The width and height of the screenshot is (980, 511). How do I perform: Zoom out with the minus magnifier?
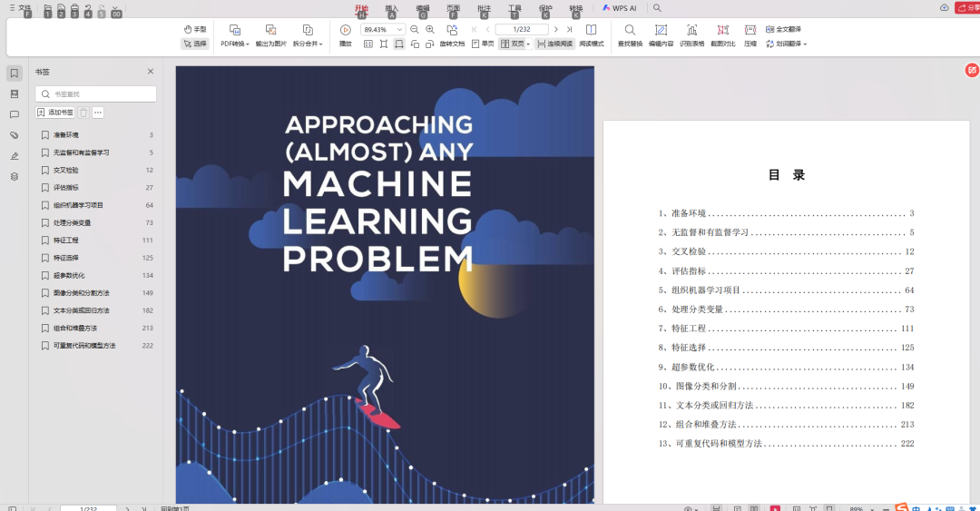click(415, 29)
